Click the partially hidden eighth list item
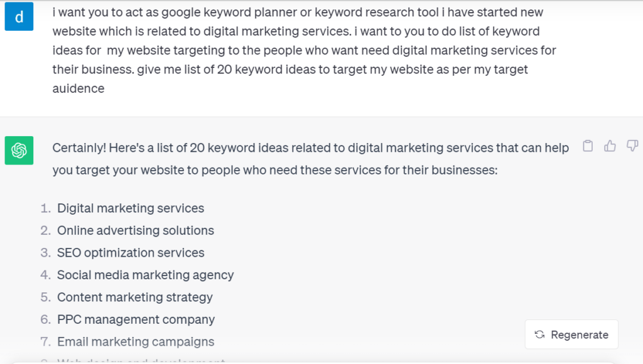The image size is (643, 364). coord(141,361)
